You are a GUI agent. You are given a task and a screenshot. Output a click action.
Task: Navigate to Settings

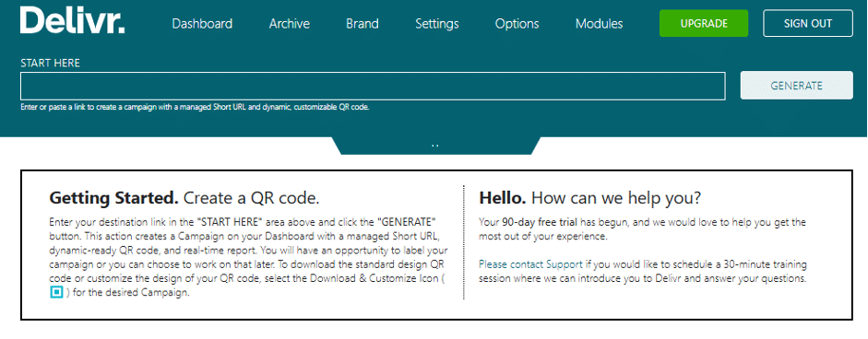pyautogui.click(x=437, y=24)
